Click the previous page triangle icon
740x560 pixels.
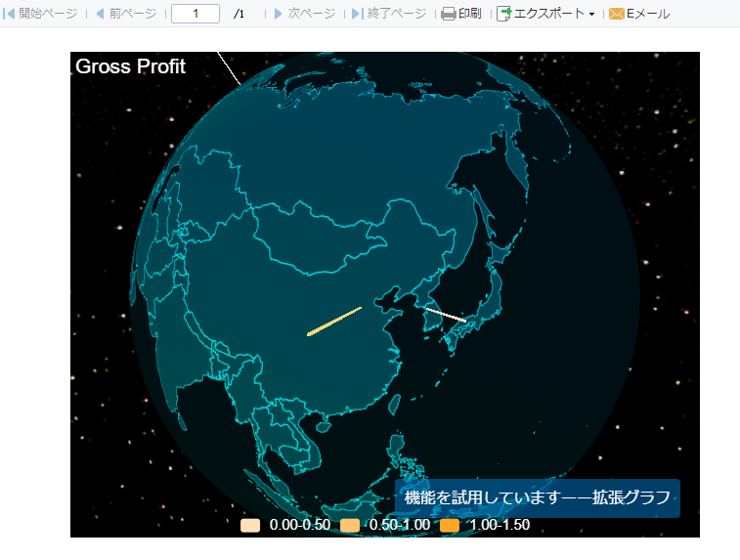(100, 14)
